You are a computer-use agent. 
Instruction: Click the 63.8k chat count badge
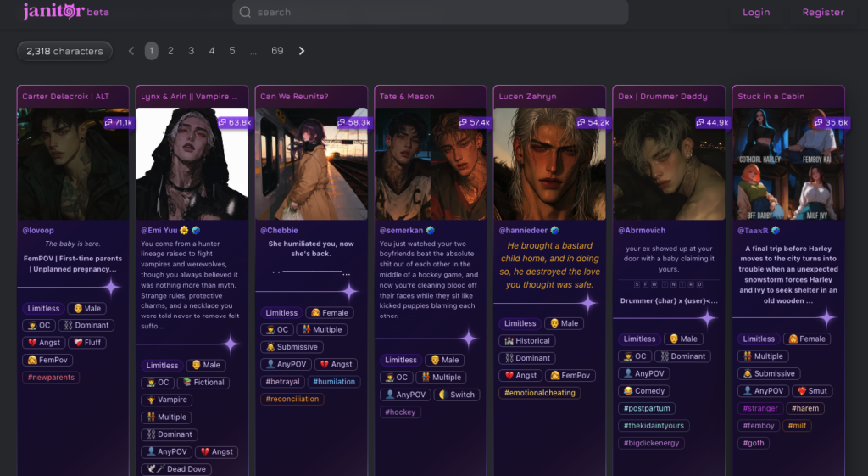coord(234,122)
